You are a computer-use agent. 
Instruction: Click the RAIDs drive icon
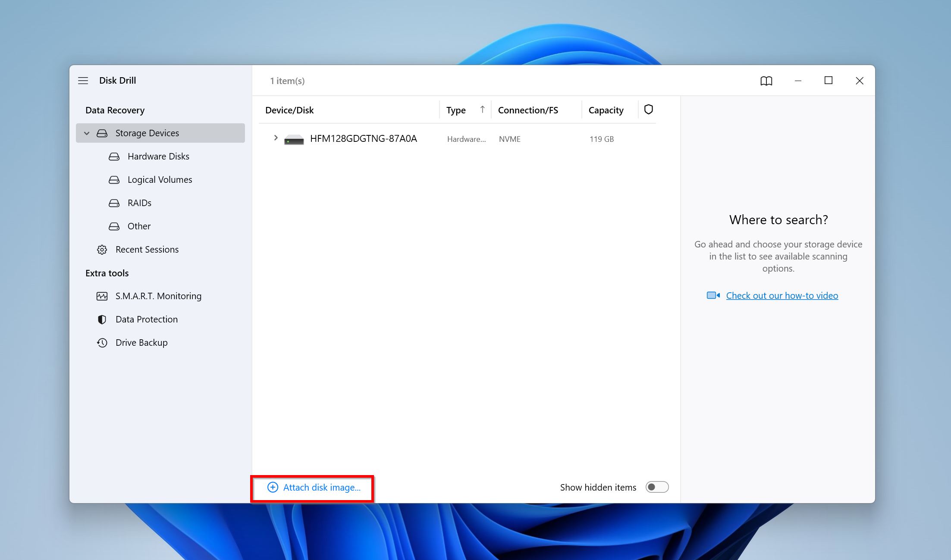pos(115,203)
